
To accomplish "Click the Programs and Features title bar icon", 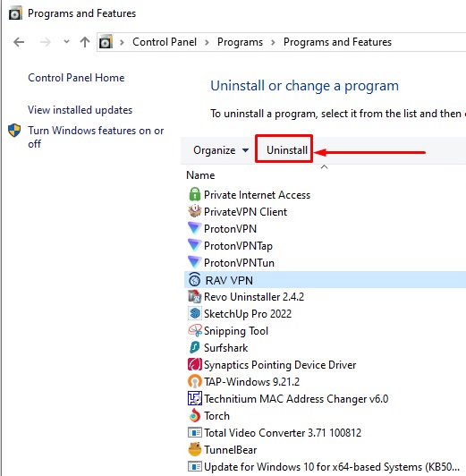I will [x=15, y=13].
